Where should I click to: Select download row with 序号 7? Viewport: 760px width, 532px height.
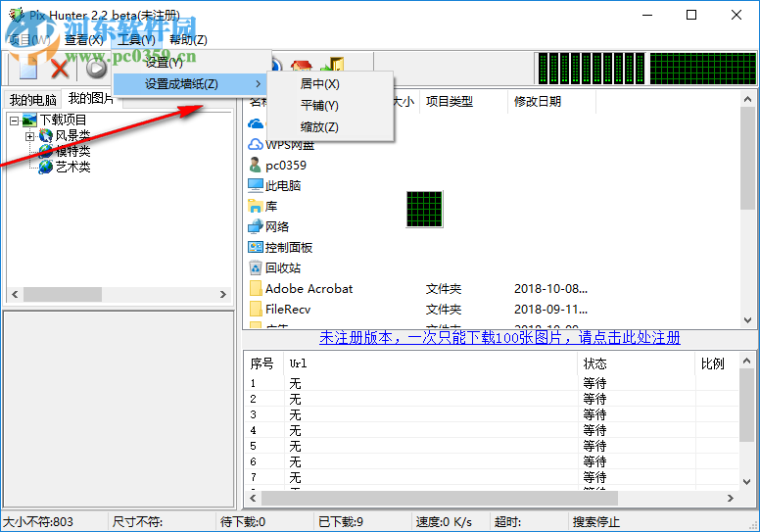click(492, 477)
